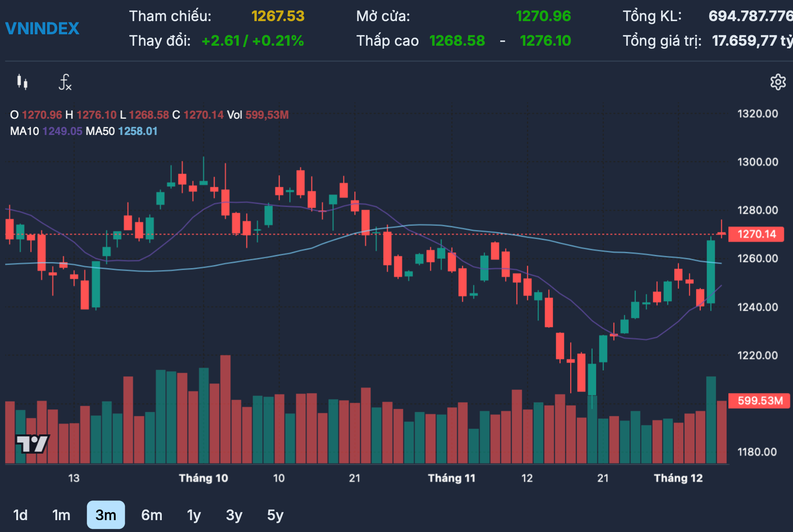The width and height of the screenshot is (793, 532).
Task: Click total value 17.659,77 tỷ
Action: (x=753, y=41)
